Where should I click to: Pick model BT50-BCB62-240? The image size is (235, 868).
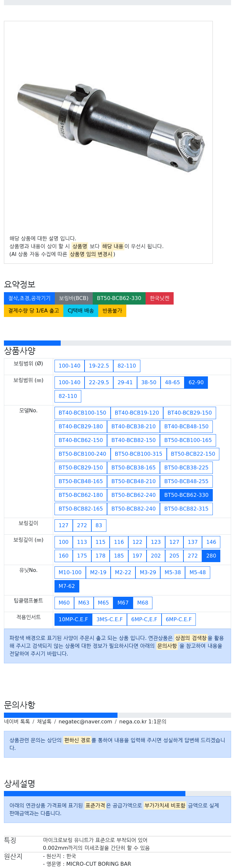click(133, 495)
